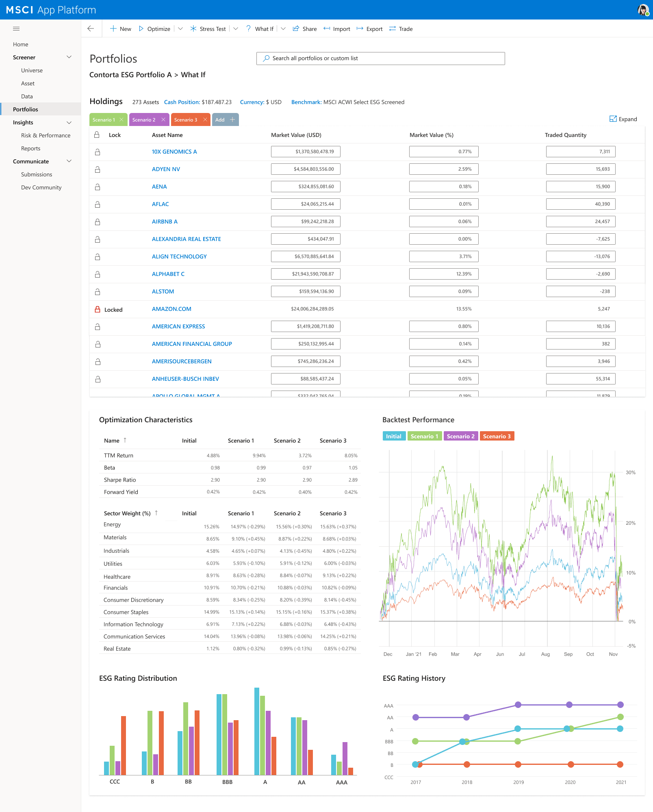Open Risk & Performance in sidebar
Viewport: 653px width, 812px height.
pyautogui.click(x=46, y=135)
